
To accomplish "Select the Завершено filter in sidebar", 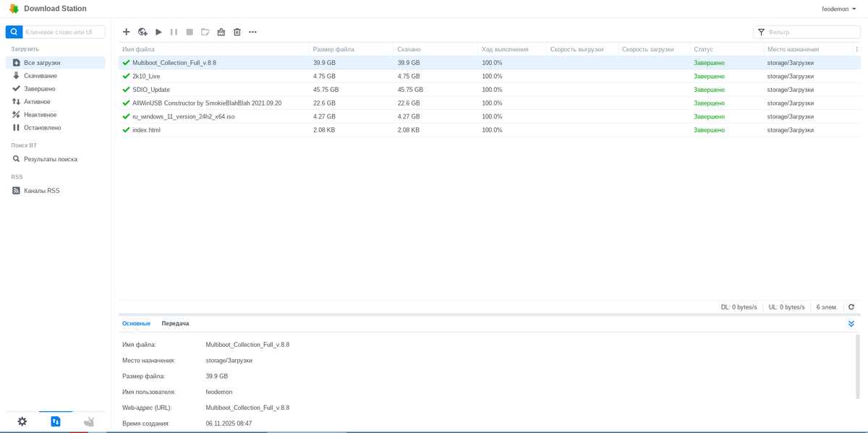I will 39,89.
